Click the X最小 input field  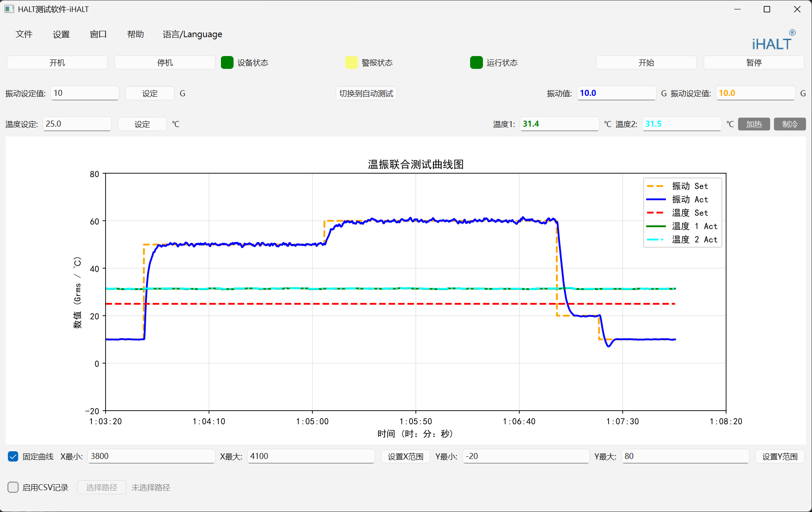tap(151, 456)
